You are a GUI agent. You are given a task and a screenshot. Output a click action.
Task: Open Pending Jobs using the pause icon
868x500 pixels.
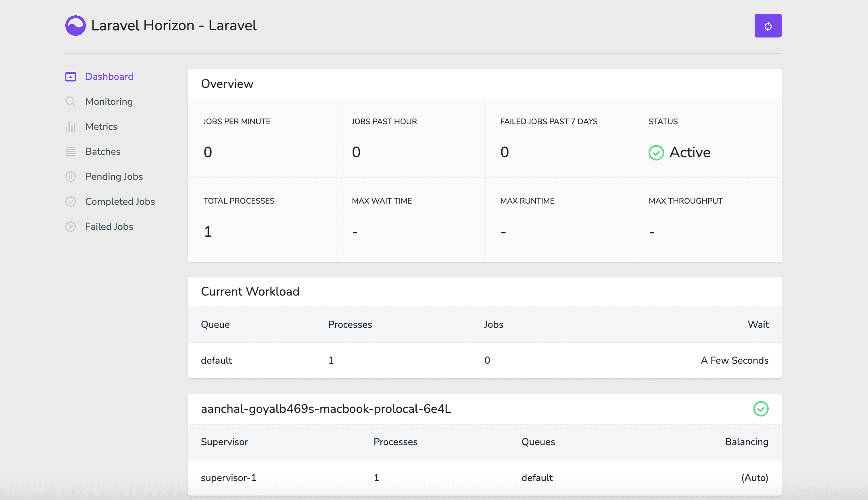71,176
